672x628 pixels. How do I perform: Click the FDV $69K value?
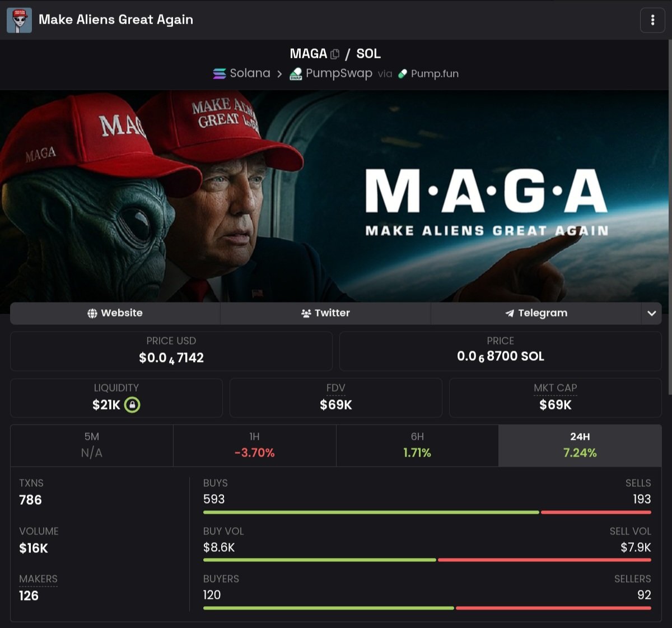pos(336,404)
